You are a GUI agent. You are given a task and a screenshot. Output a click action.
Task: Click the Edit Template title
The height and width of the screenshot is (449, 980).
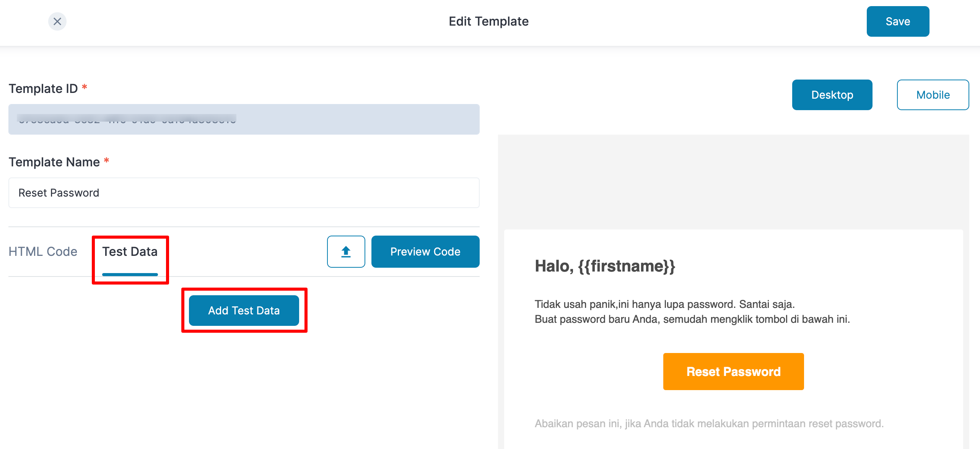click(488, 21)
